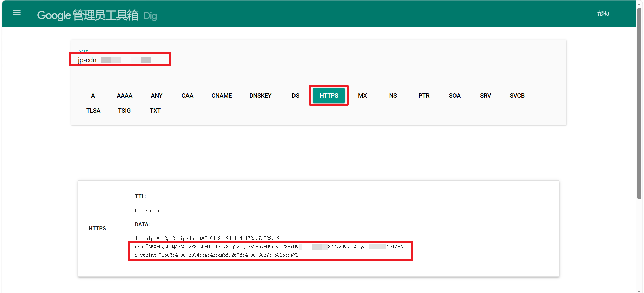Open the hamburger navigation menu

coord(17,13)
